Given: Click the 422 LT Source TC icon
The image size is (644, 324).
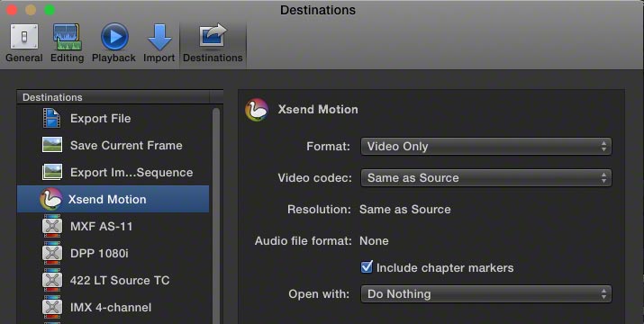Looking at the screenshot, I should 52,280.
